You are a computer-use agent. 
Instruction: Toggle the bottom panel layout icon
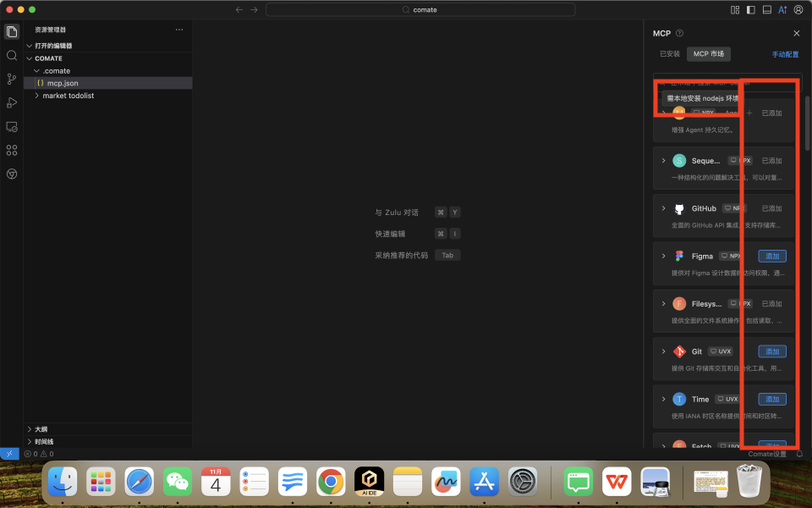[766, 9]
